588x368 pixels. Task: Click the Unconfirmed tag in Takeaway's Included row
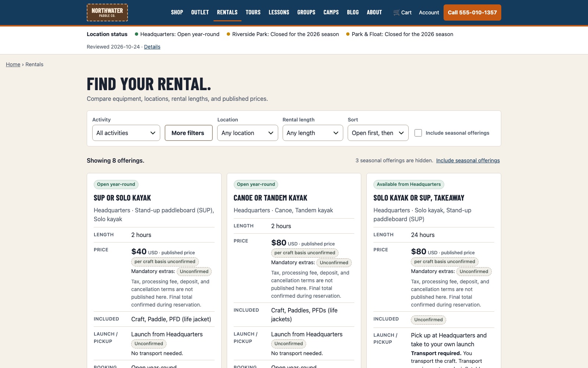tap(429, 320)
